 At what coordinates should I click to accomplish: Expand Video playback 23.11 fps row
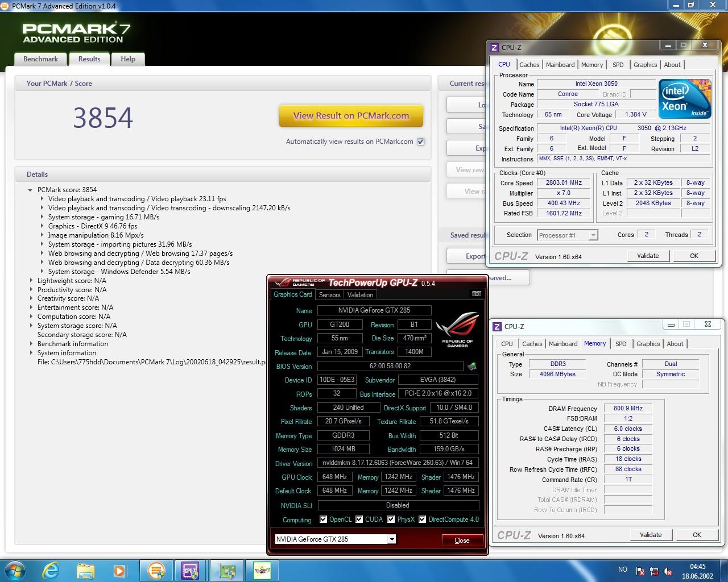(x=42, y=199)
